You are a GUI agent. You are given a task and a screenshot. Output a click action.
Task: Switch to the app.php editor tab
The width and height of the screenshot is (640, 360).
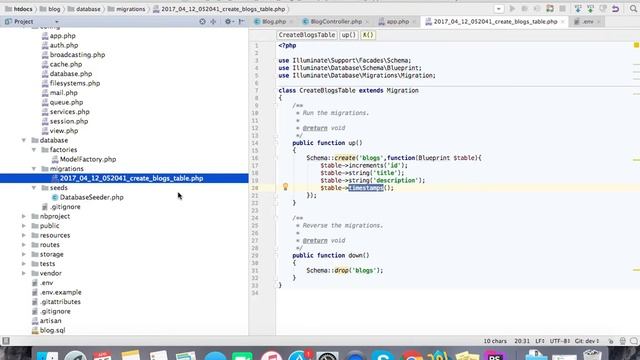tap(397, 22)
